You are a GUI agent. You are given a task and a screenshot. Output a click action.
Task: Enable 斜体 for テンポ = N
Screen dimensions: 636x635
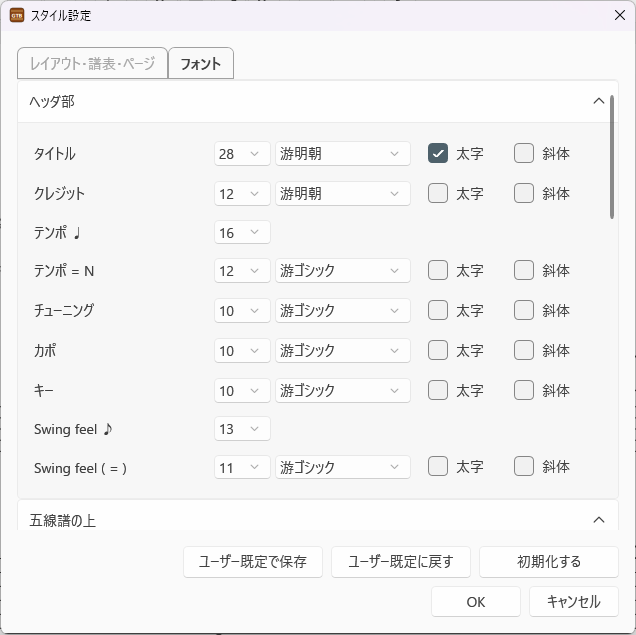coord(524,270)
